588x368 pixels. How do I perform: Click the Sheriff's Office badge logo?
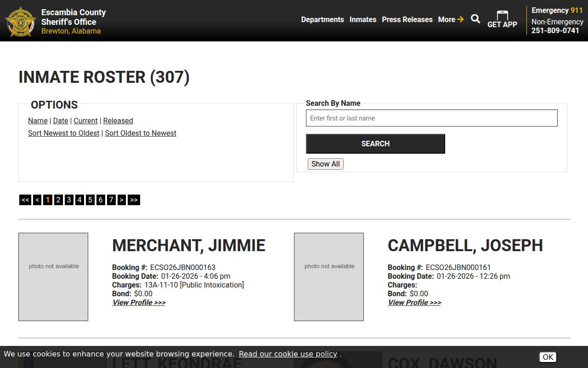click(x=21, y=22)
